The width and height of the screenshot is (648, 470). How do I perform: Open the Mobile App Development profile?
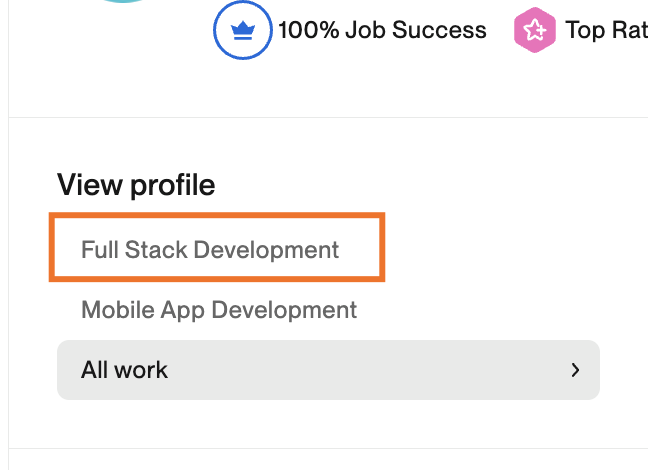[219, 310]
